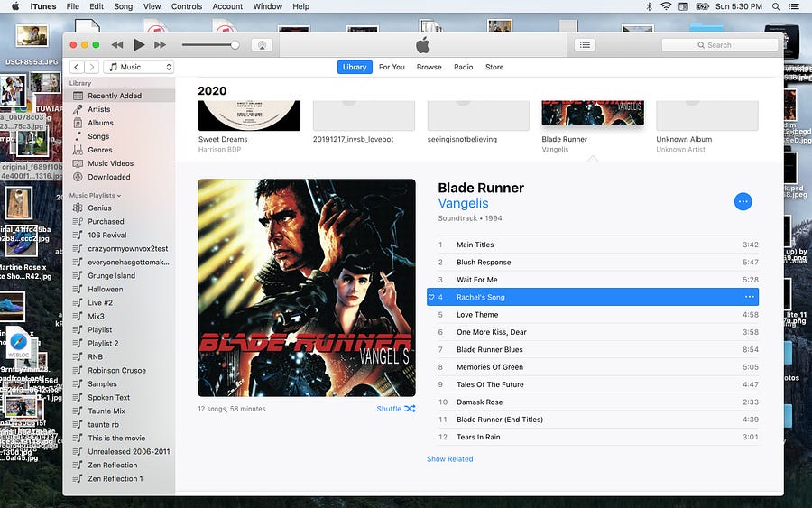This screenshot has width=812, height=508.
Task: Go back with the left chevron
Action: coord(77,67)
